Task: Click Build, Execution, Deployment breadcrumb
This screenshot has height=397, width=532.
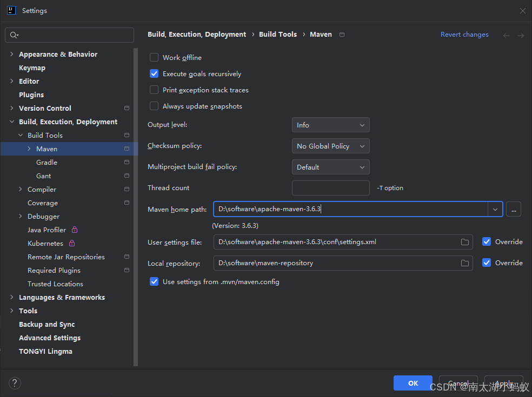Action: coord(197,35)
